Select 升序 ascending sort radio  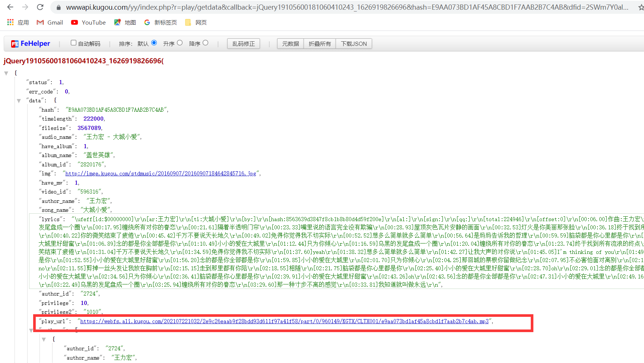(x=180, y=43)
